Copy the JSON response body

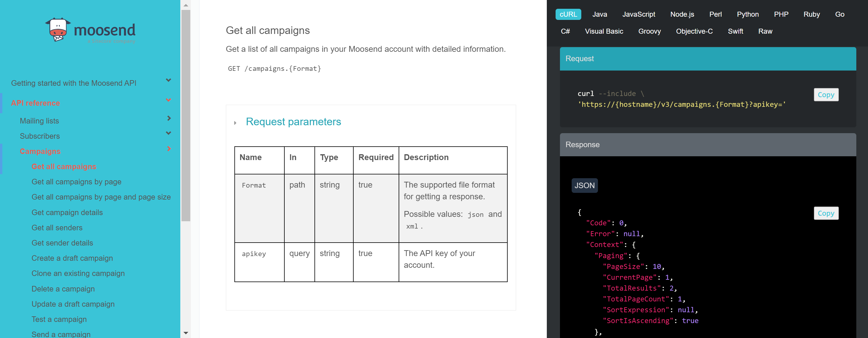point(826,213)
